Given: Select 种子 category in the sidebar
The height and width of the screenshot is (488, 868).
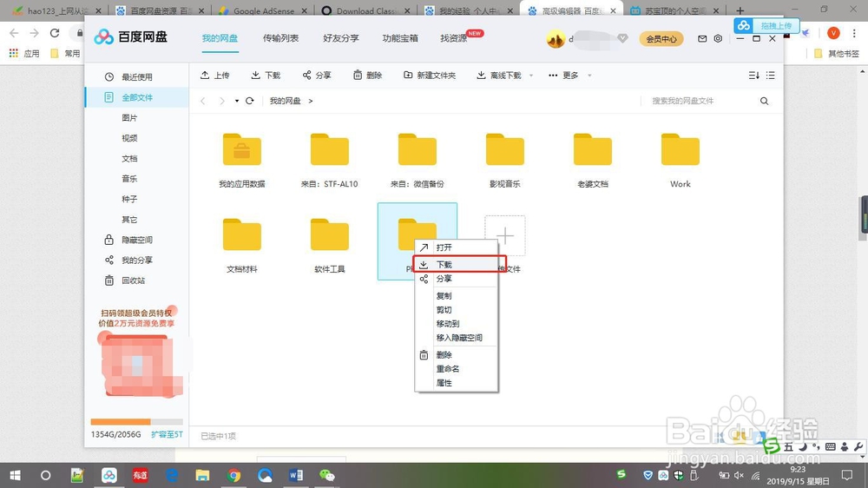Looking at the screenshot, I should (x=129, y=199).
